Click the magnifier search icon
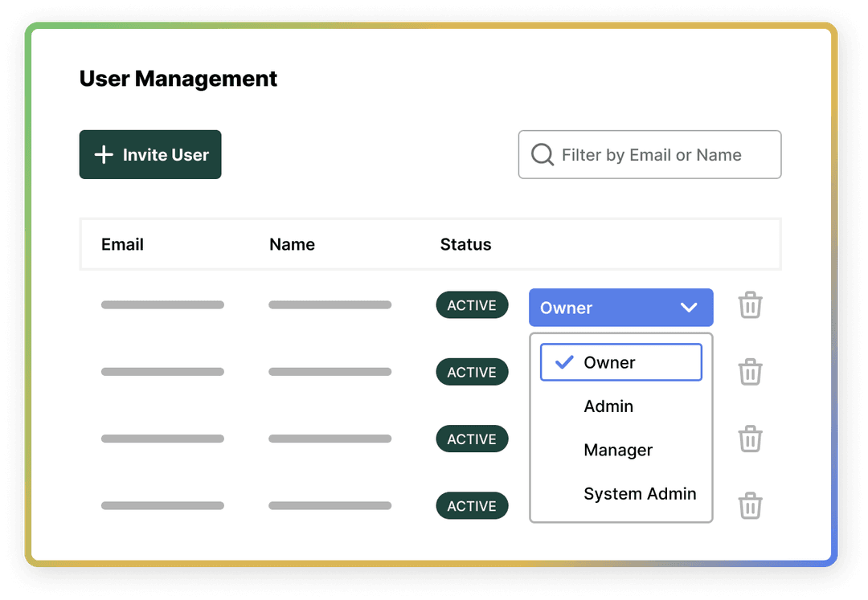Image resolution: width=868 pixels, height=600 pixels. (x=542, y=155)
